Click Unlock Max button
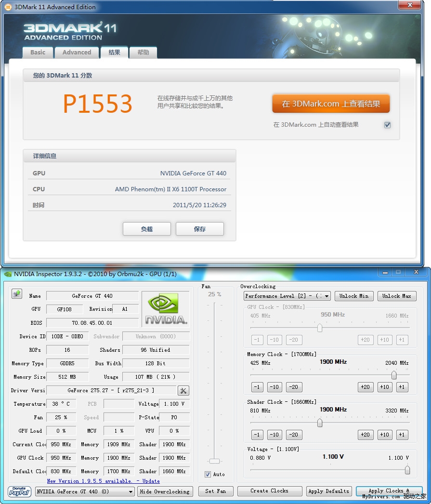The height and width of the screenshot is (504, 431). [397, 296]
